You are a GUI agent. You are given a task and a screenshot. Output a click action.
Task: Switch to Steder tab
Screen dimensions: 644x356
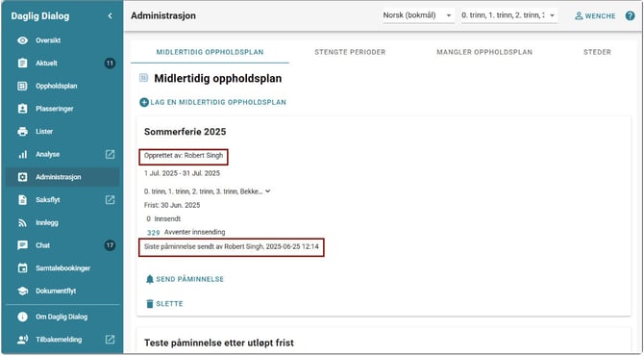click(x=597, y=52)
